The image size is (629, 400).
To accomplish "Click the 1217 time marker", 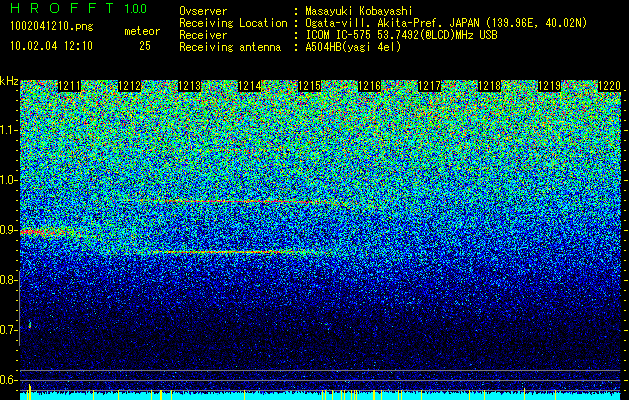I will pyautogui.click(x=430, y=86).
